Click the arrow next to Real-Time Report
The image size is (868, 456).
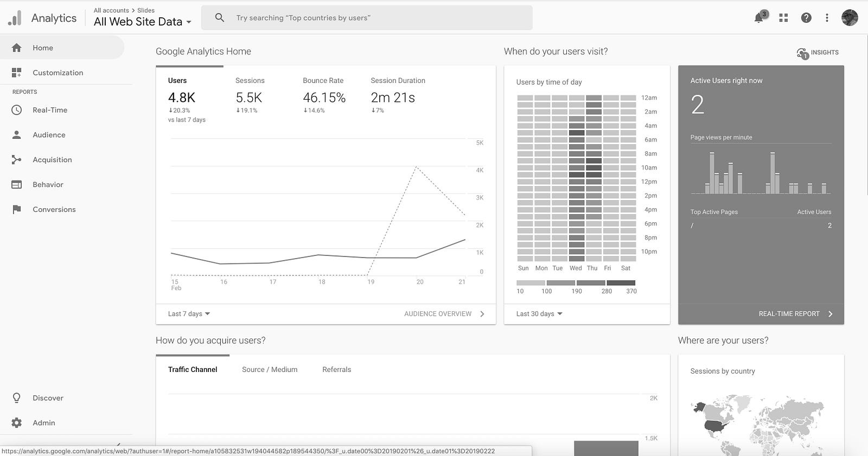(x=831, y=314)
